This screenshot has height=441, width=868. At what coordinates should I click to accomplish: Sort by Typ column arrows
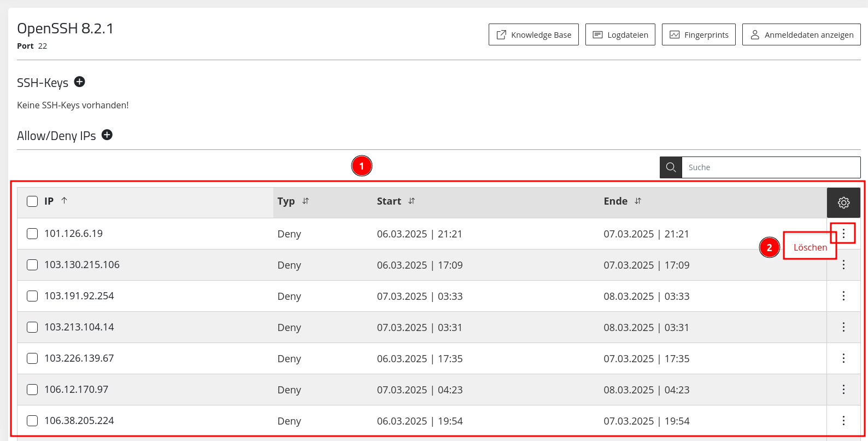(x=306, y=201)
